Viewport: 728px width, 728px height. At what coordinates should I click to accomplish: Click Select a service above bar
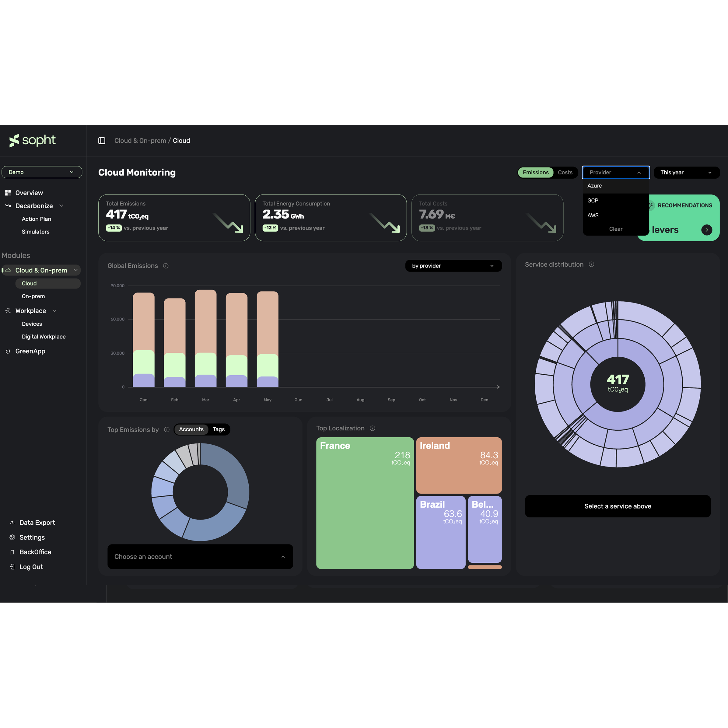618,506
